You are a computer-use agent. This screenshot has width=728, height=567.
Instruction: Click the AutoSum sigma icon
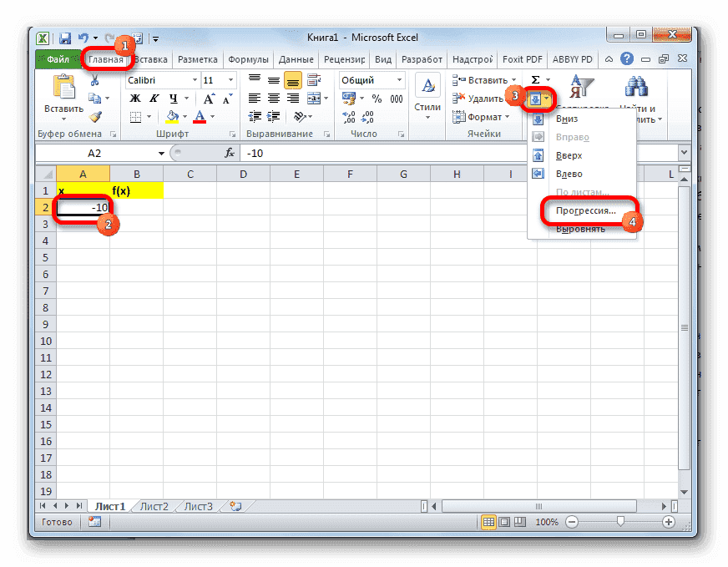535,80
